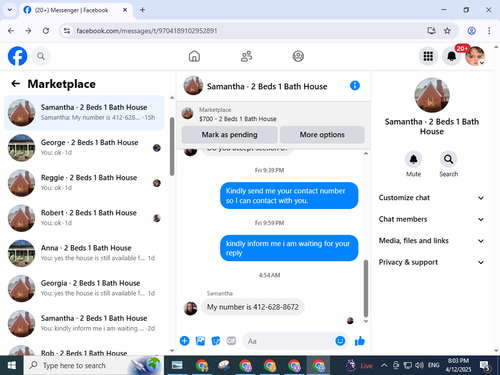Open George - 2 Beds 1 Bath House chat
Image resolution: width=500 pixels, height=375 pixels.
84,148
